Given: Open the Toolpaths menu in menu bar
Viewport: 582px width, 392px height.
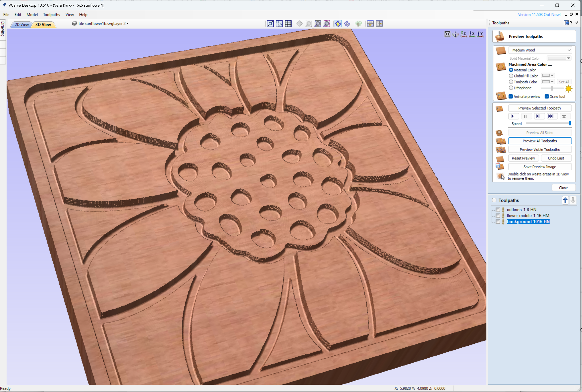Looking at the screenshot, I should coord(51,14).
